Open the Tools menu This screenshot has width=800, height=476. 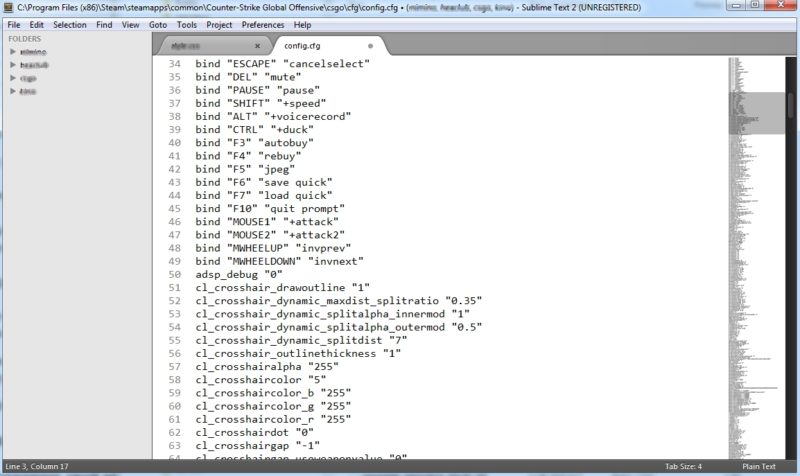[187, 24]
